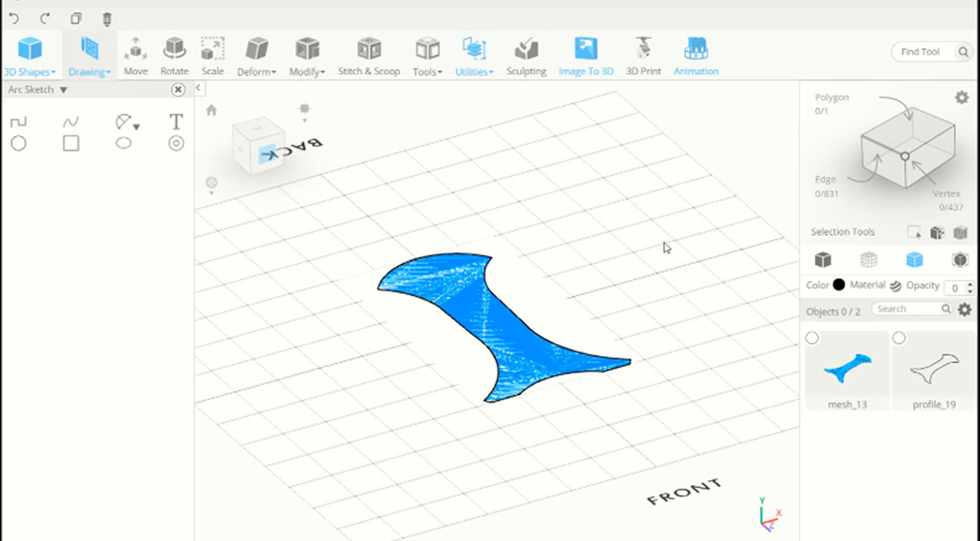This screenshot has width=980, height=541.
Task: Select the profile_19 radio button
Action: pyautogui.click(x=899, y=338)
